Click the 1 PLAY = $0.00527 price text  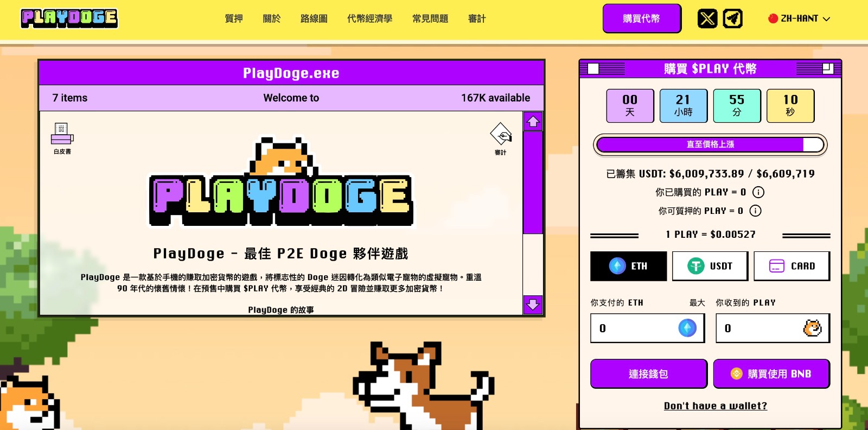(711, 235)
